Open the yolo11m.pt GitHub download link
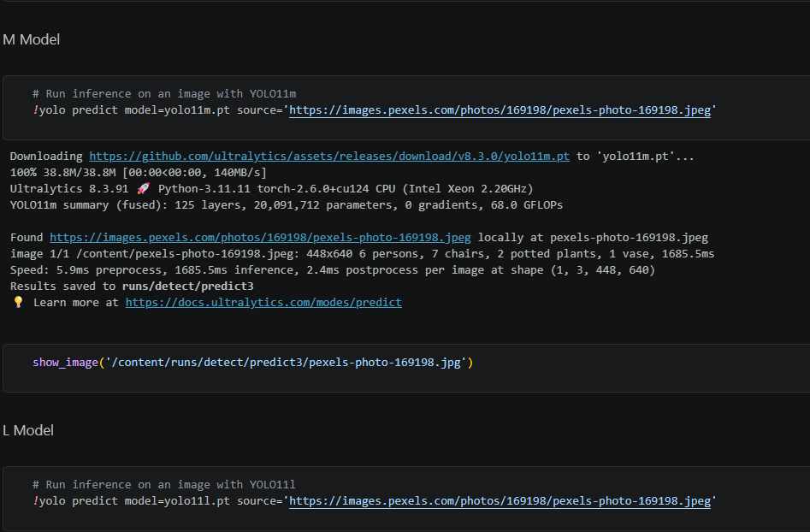This screenshot has height=532, width=810. (329, 156)
